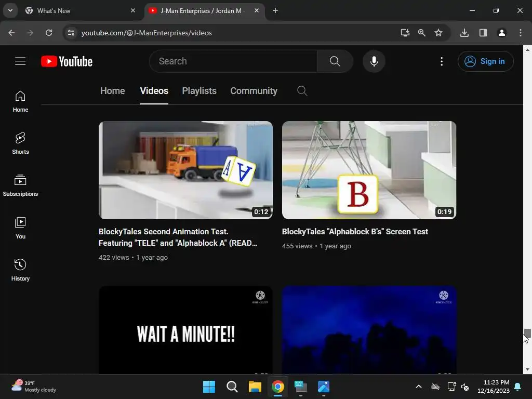The height and width of the screenshot is (399, 532).
Task: Open File Explorer from the taskbar
Action: [x=255, y=387]
